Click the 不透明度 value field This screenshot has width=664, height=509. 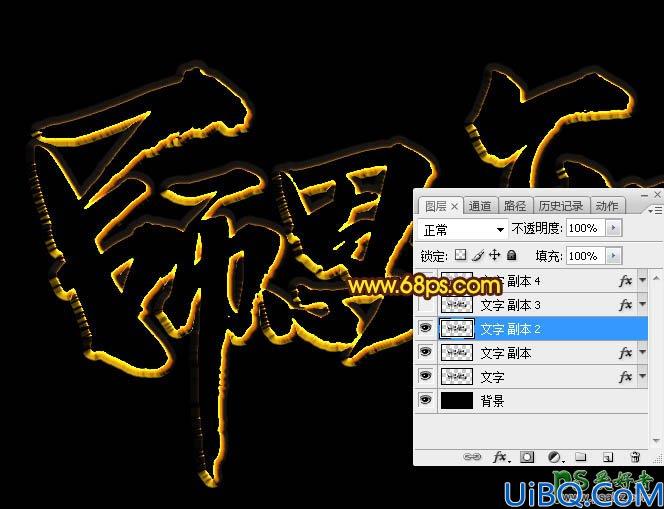(x=587, y=228)
